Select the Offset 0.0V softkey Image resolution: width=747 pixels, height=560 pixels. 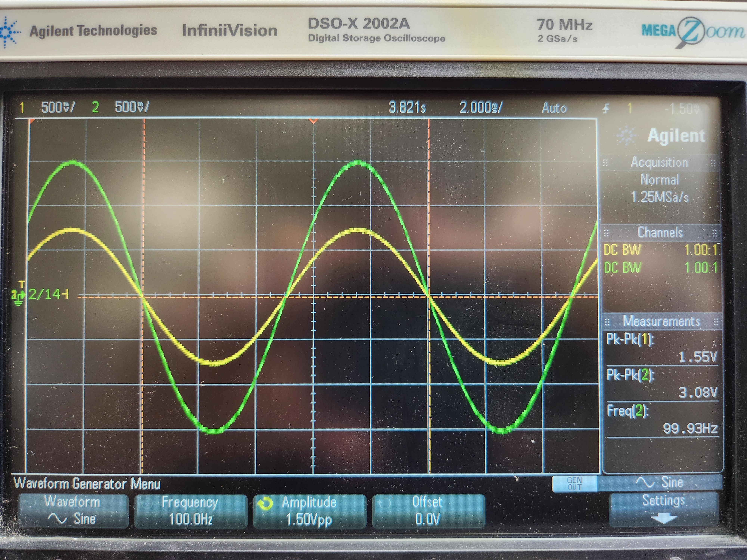[x=428, y=511]
